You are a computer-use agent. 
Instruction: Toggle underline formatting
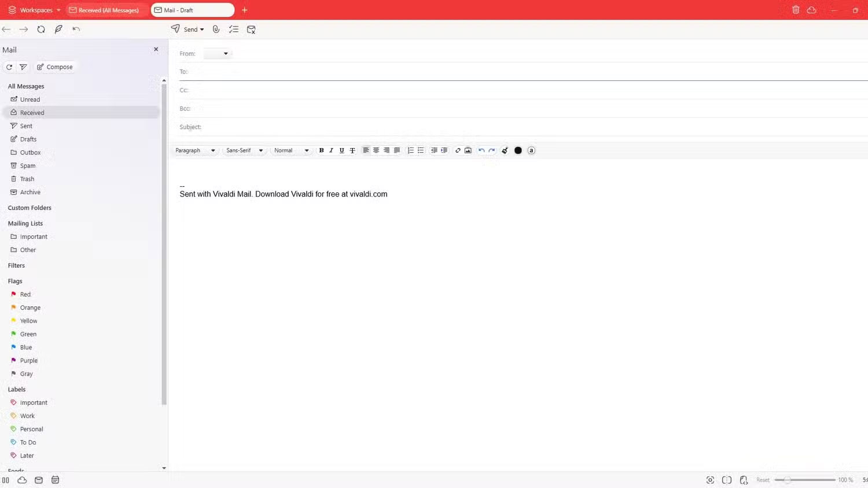point(341,150)
